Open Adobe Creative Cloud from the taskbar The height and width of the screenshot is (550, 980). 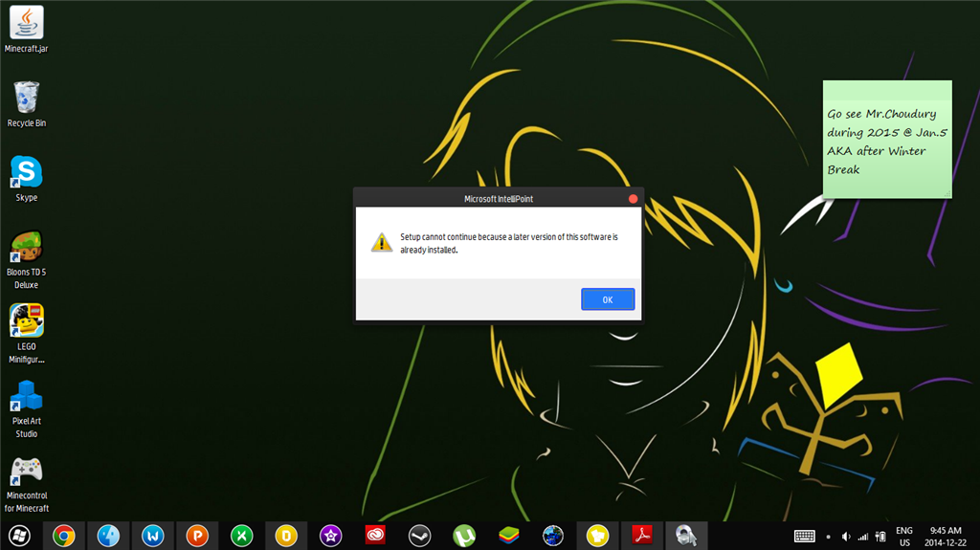pos(375,536)
